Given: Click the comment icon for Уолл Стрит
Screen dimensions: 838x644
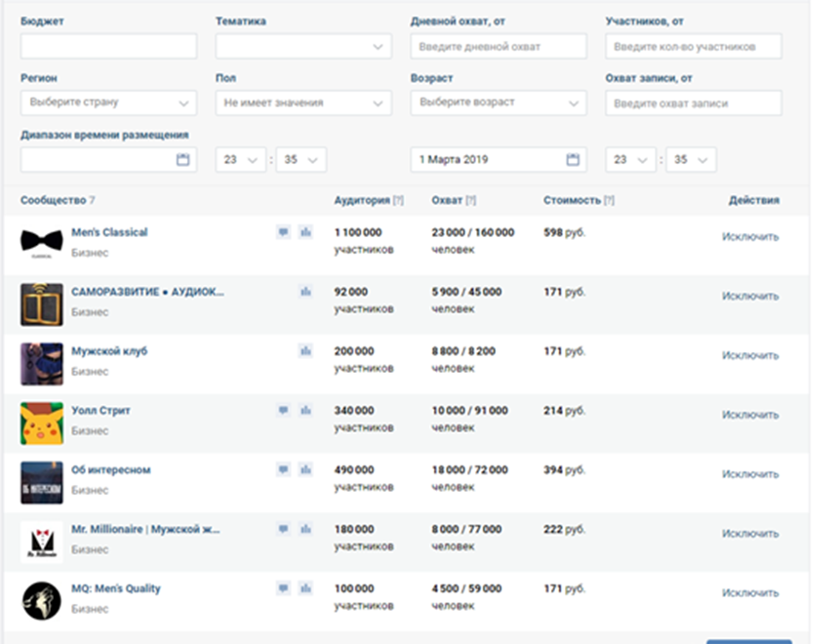Looking at the screenshot, I should (283, 411).
